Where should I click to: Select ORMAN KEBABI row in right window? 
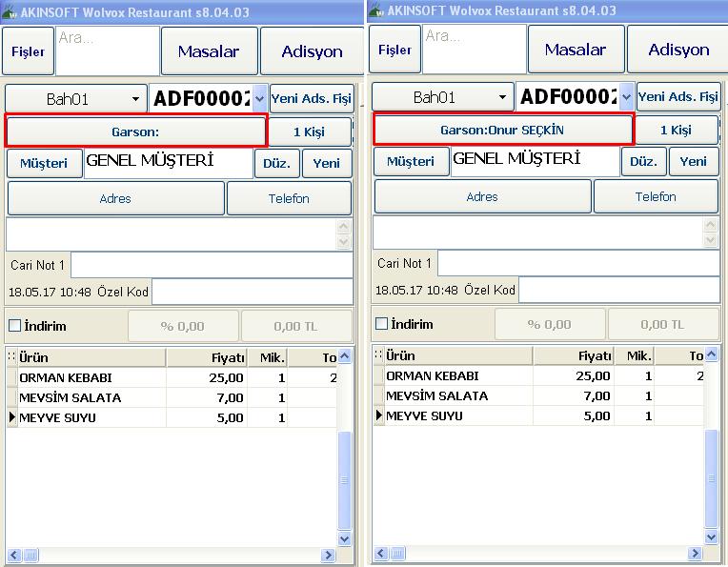click(538, 375)
